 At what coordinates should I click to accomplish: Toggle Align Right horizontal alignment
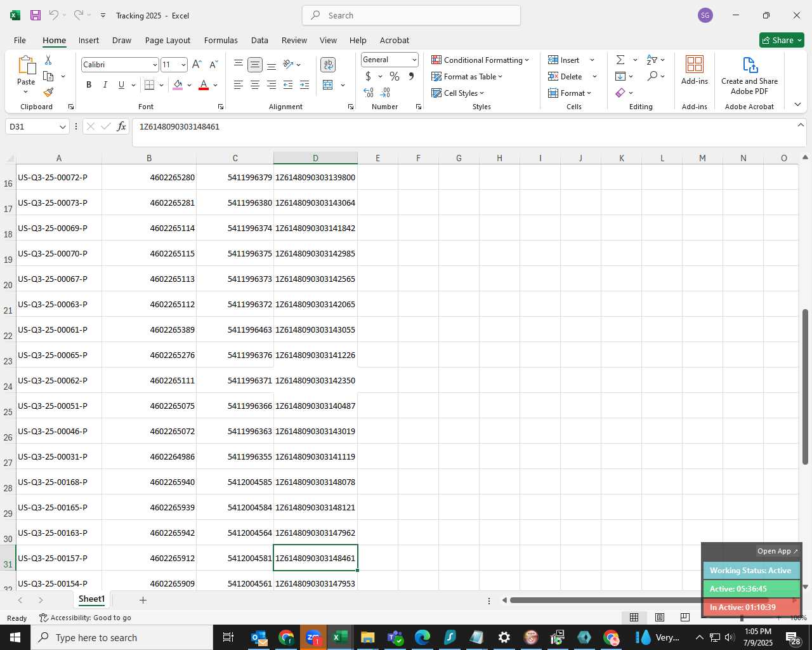(x=272, y=85)
